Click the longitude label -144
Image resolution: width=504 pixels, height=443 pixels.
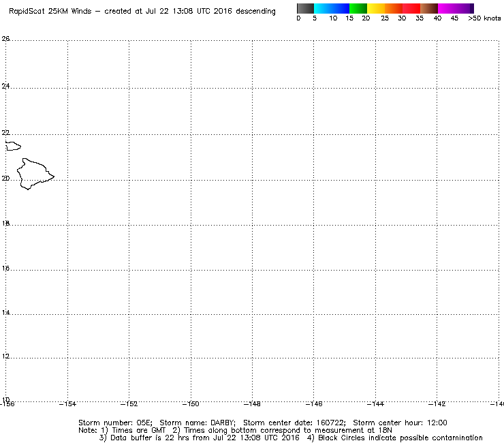(375, 404)
